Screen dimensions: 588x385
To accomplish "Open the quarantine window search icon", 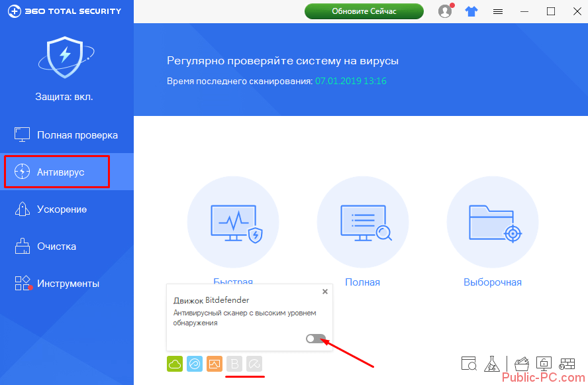I will pyautogui.click(x=469, y=364).
